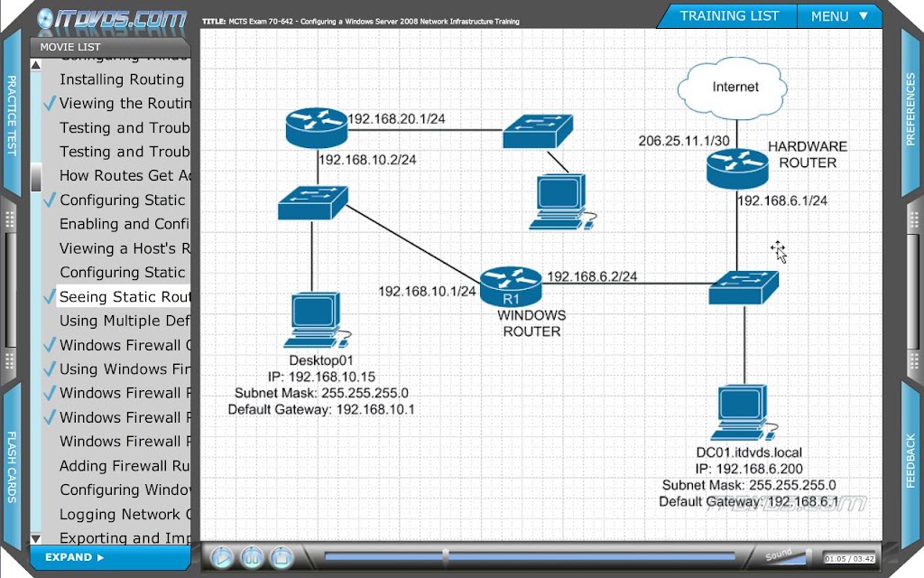Open the Feedback side panel
The height and width of the screenshot is (578, 924).
point(911,461)
